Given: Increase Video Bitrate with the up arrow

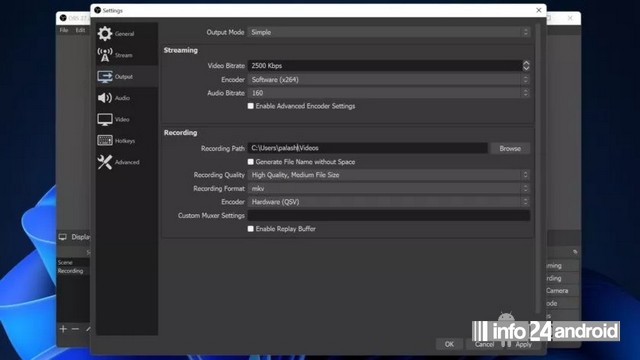Looking at the screenshot, I should (526, 63).
